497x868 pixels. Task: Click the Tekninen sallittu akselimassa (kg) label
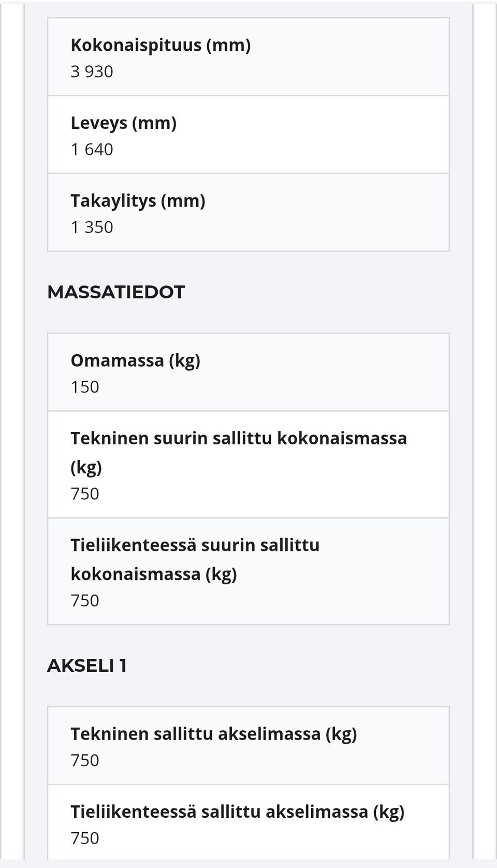point(214,734)
